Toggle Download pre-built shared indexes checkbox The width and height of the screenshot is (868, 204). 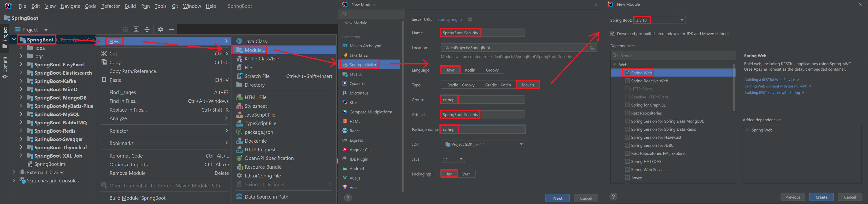(613, 34)
